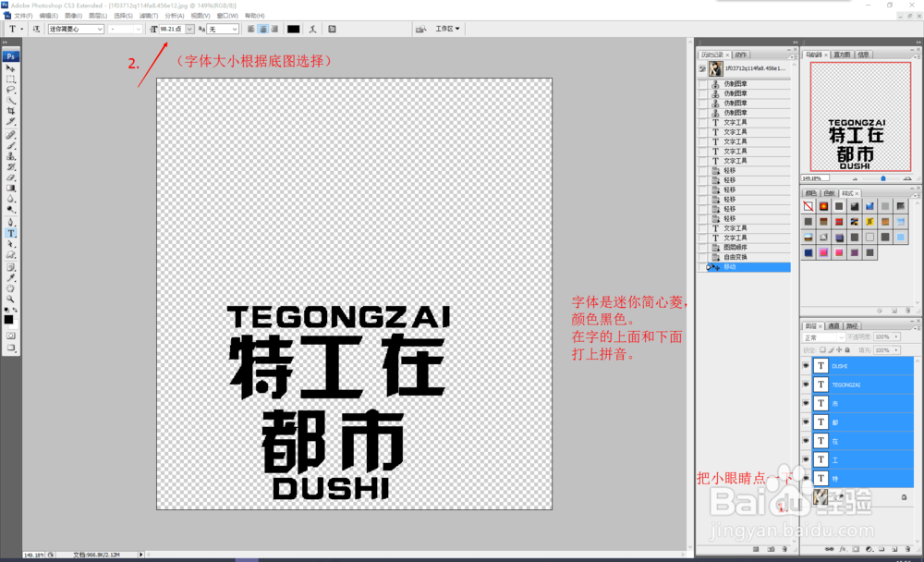Enable right align text option
Image resolution: width=924 pixels, height=562 pixels.
point(274,29)
